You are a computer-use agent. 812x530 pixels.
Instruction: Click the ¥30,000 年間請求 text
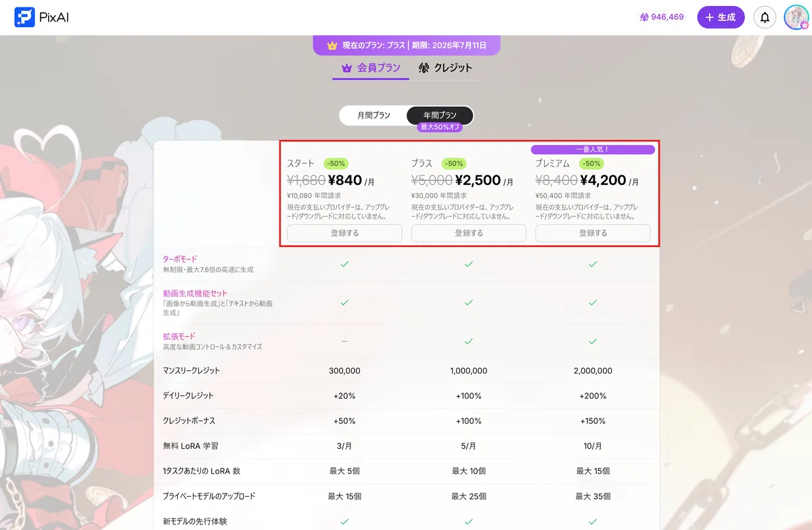tap(438, 196)
